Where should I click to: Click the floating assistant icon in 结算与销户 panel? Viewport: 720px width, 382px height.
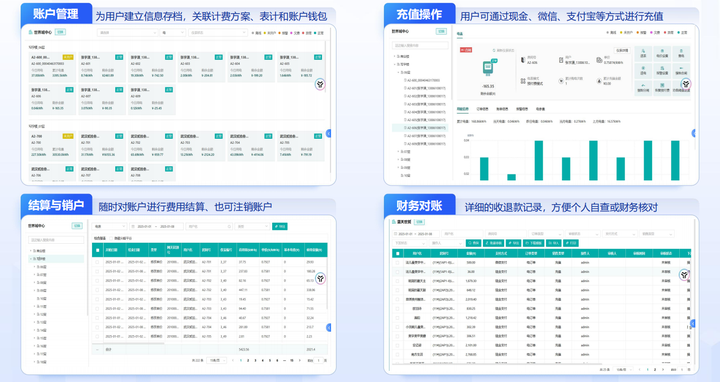tap(320, 278)
